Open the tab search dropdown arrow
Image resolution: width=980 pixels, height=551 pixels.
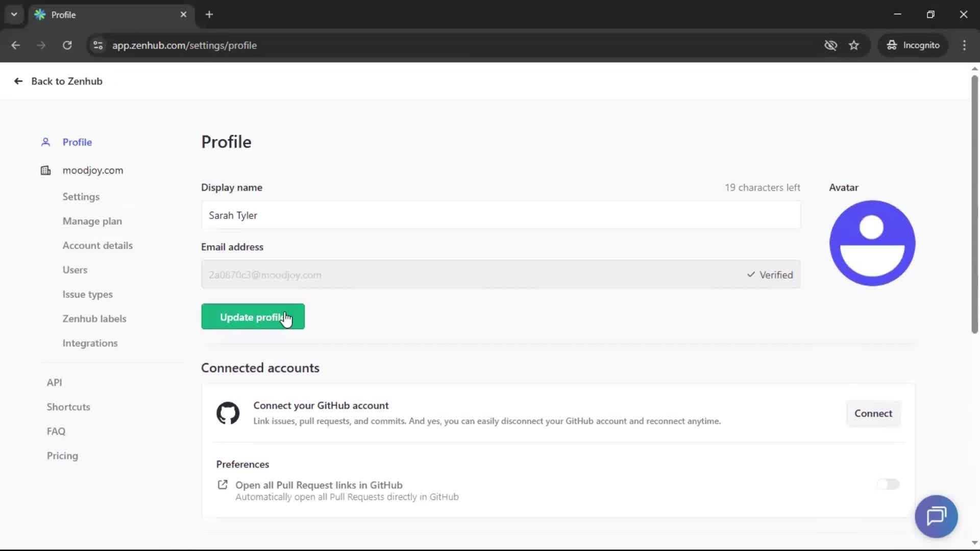pos(14,14)
